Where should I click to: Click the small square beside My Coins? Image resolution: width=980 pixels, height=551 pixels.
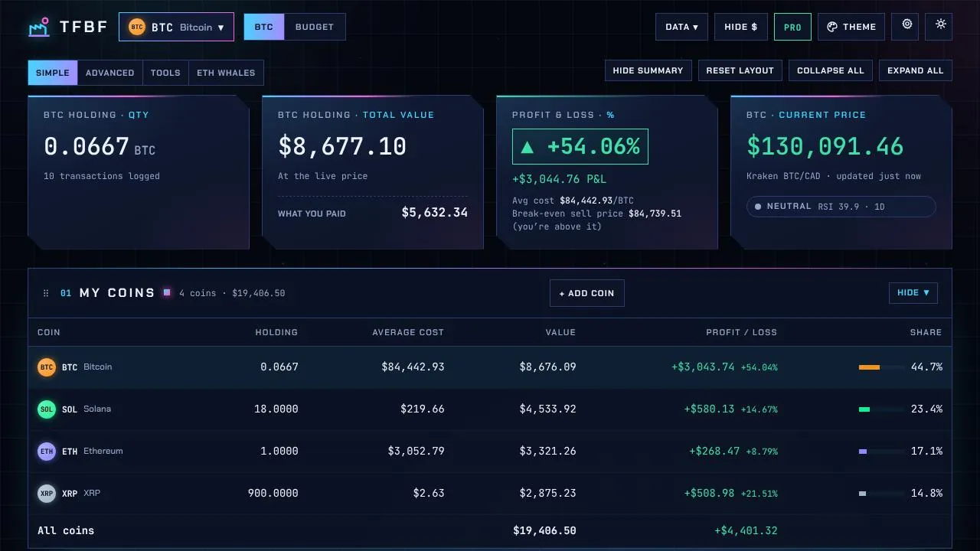tap(167, 292)
